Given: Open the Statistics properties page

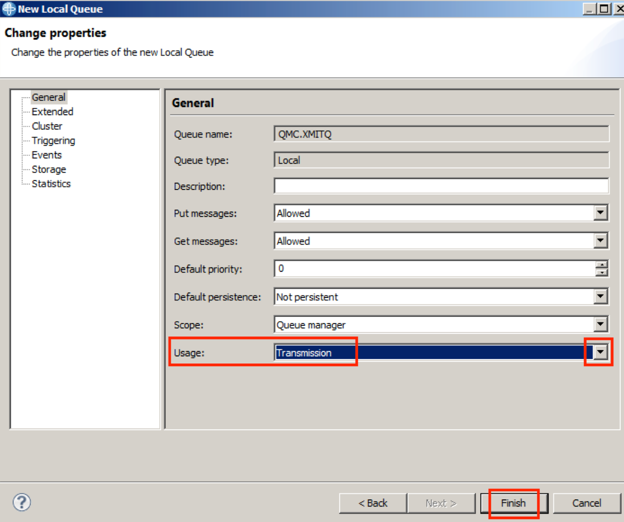Looking at the screenshot, I should tap(51, 183).
